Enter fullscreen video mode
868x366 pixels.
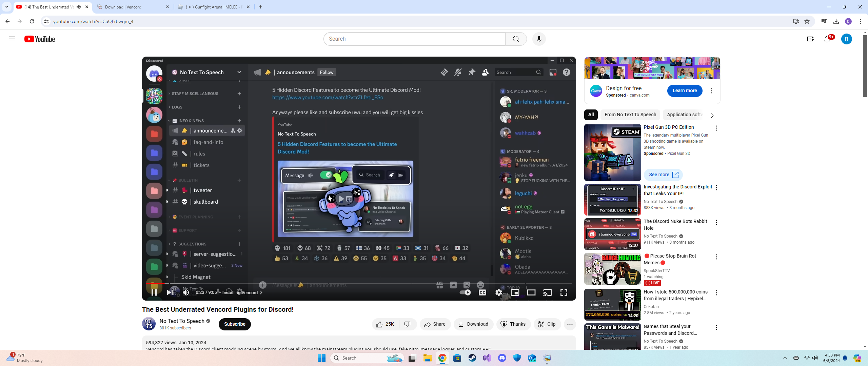(x=564, y=292)
